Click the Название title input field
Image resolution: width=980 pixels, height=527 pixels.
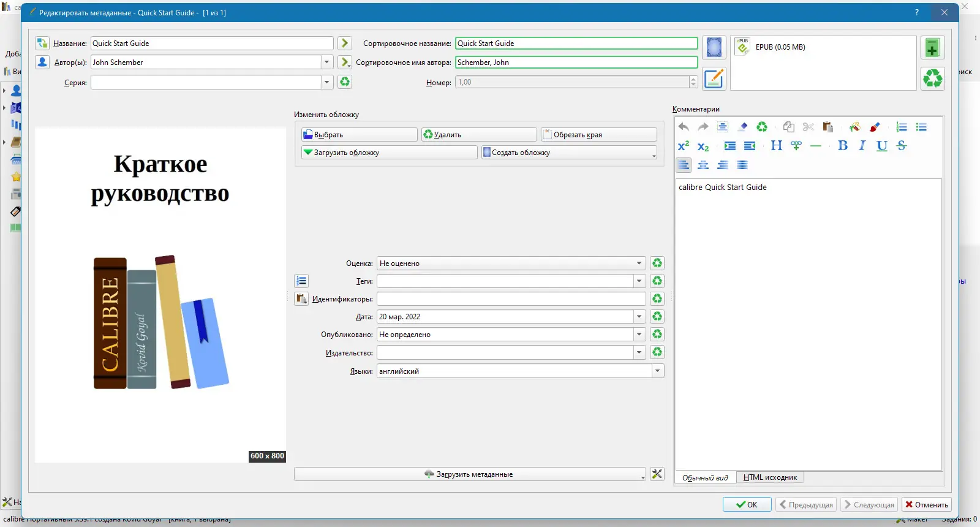pos(212,43)
